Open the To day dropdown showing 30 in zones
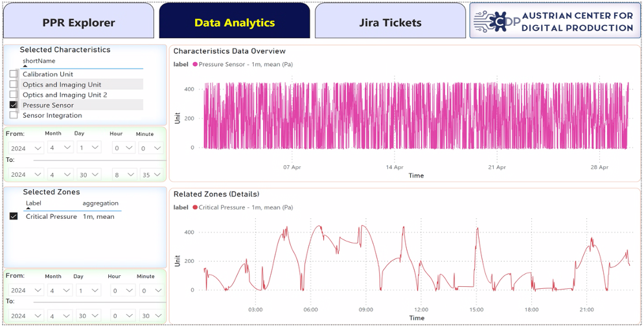Viewport: 644px width, 327px height. 88,317
